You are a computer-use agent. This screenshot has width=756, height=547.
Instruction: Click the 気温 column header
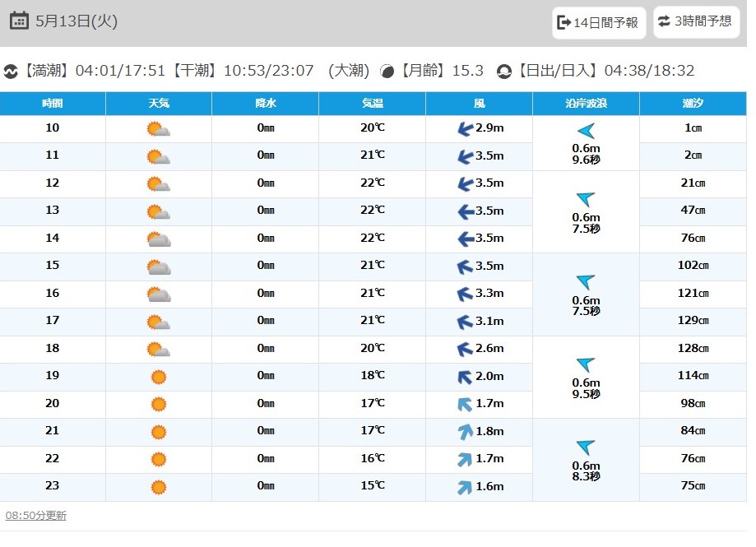(372, 103)
